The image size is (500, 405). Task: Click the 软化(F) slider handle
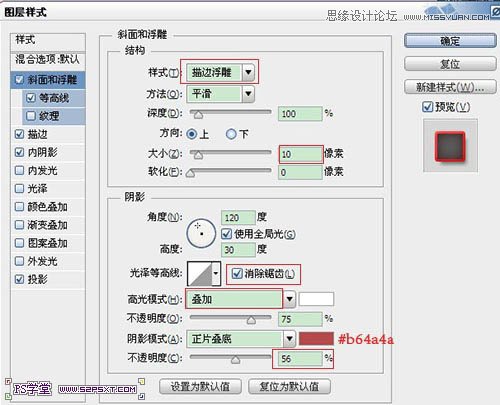click(x=190, y=173)
